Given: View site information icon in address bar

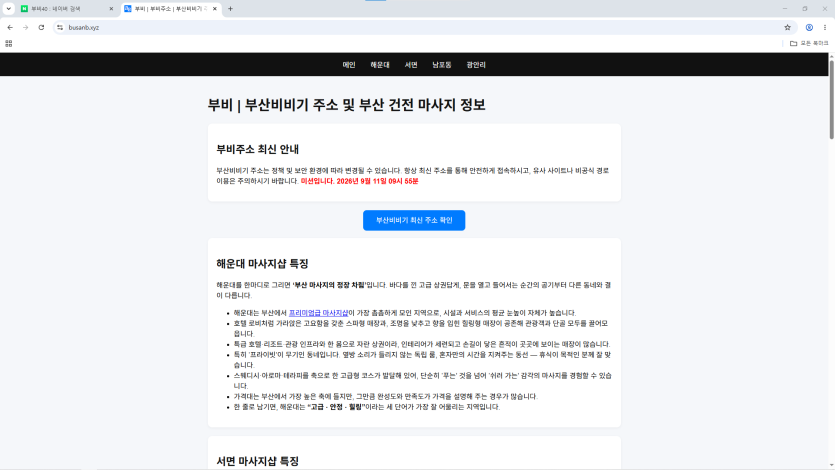Looking at the screenshot, I should point(60,28).
